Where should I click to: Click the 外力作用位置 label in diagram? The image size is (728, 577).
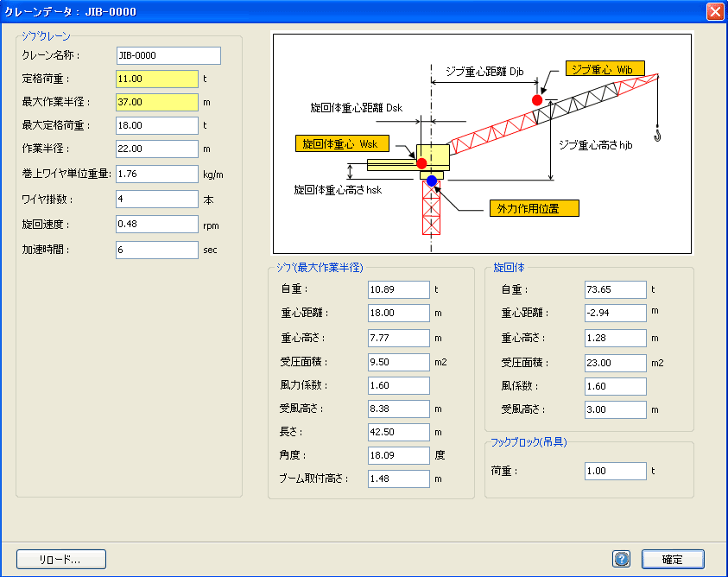535,208
